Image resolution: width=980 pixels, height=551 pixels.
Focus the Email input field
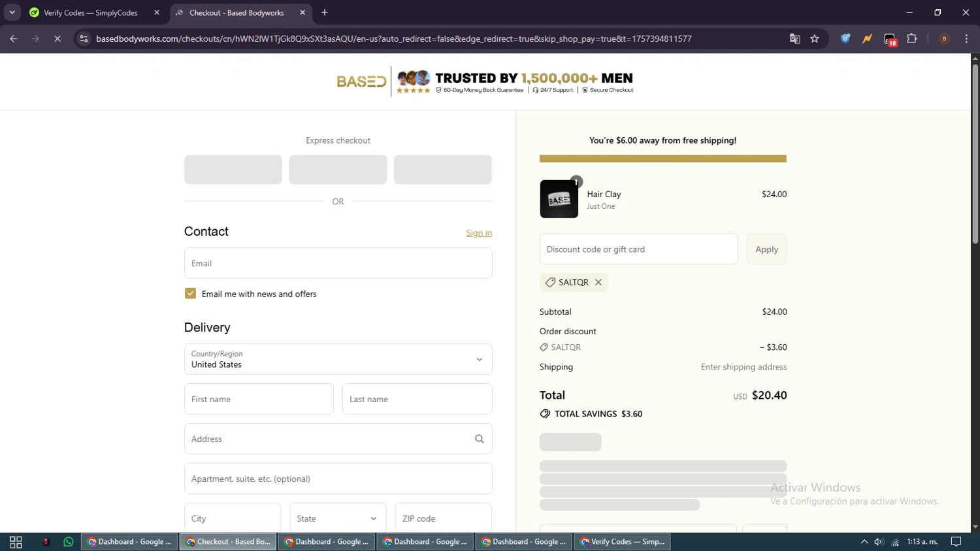click(338, 263)
